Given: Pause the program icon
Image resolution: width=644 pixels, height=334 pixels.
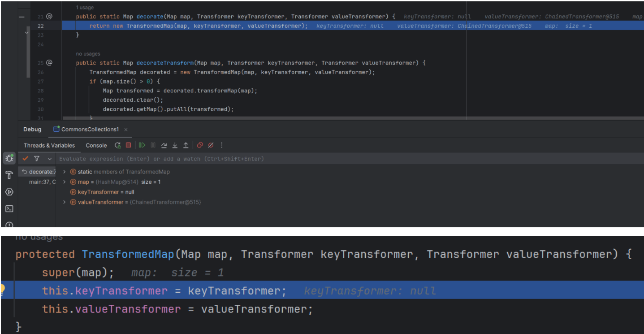Looking at the screenshot, I should click(x=153, y=145).
